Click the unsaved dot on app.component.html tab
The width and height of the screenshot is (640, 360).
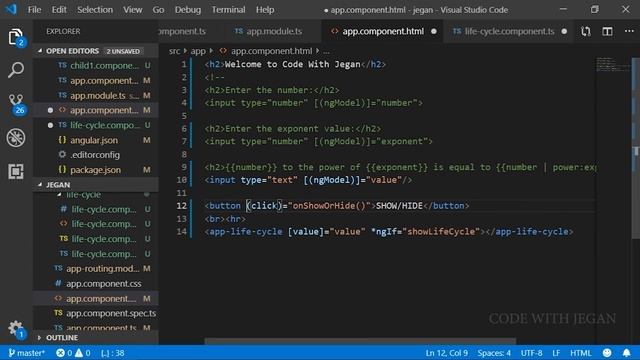click(x=433, y=31)
